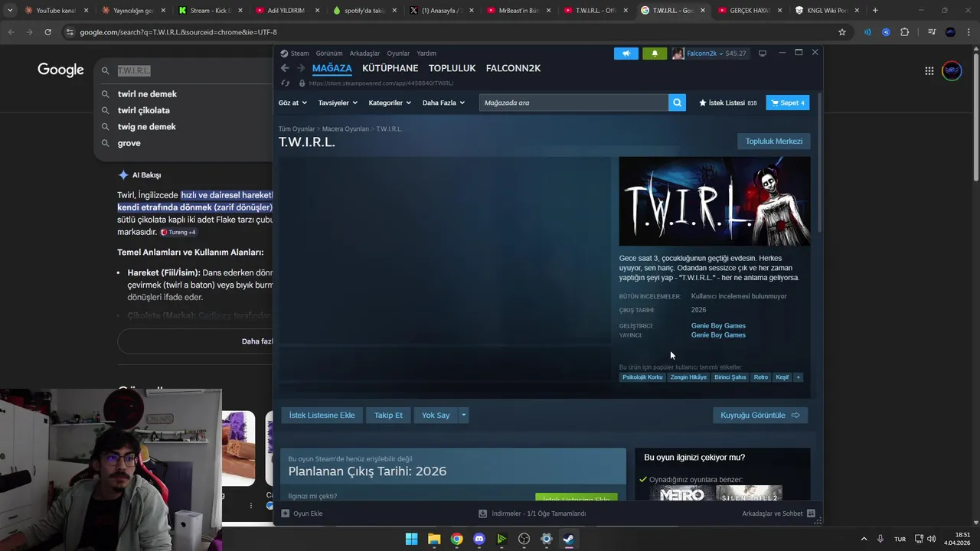980x551 pixels.
Task: Open Chrome tab search dropdown
Action: click(10, 11)
